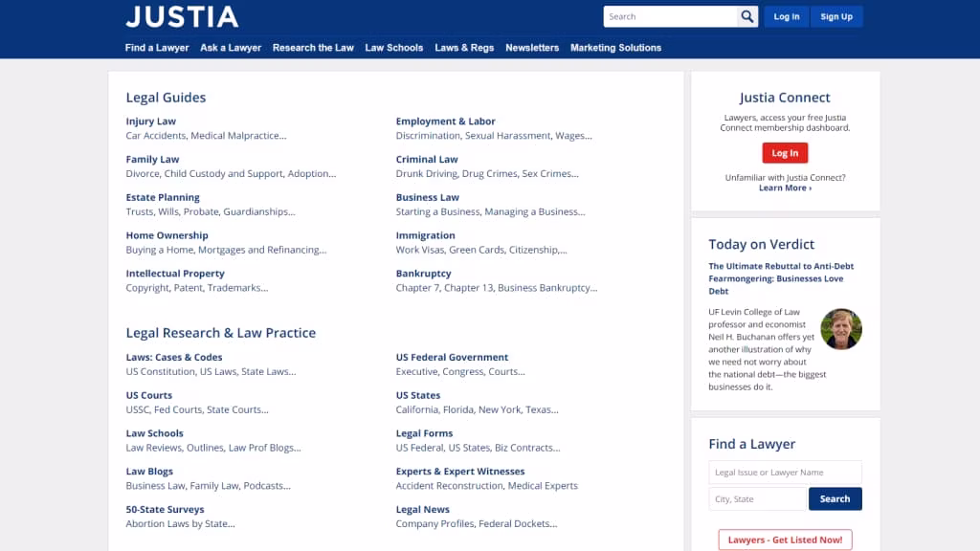The width and height of the screenshot is (980, 551).
Task: Click the Find a Lawyer Search button
Action: point(835,499)
